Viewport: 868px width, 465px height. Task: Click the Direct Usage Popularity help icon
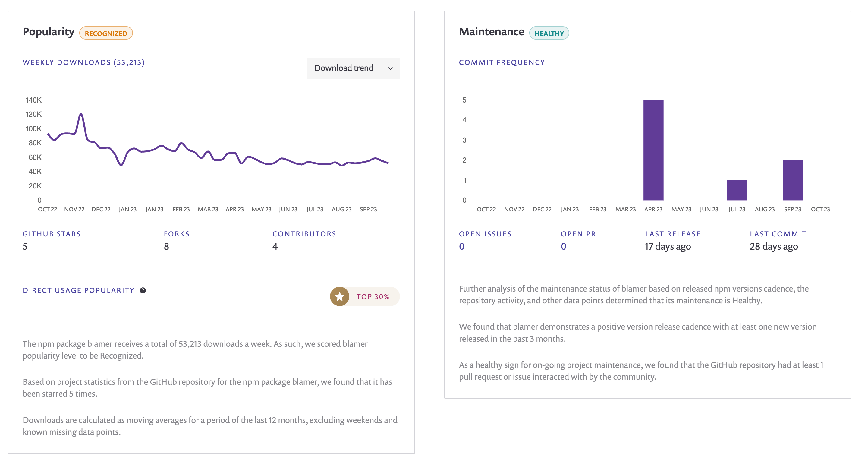tap(143, 290)
